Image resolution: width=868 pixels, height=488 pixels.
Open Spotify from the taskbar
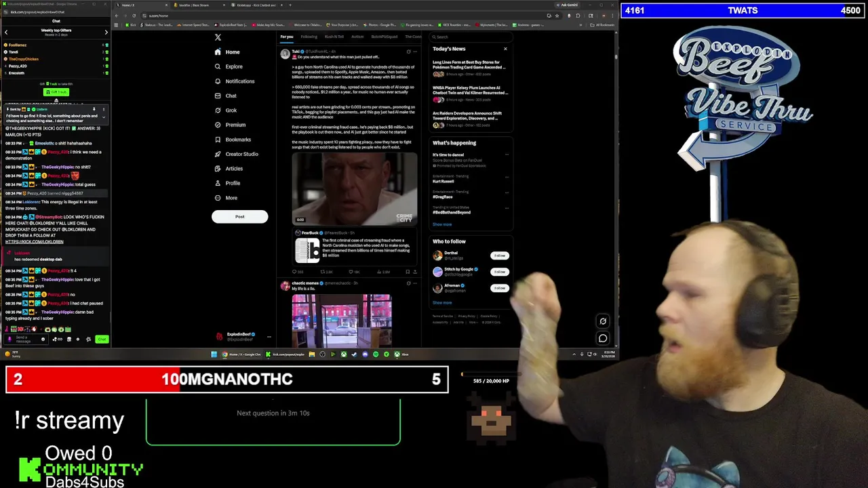coord(376,354)
